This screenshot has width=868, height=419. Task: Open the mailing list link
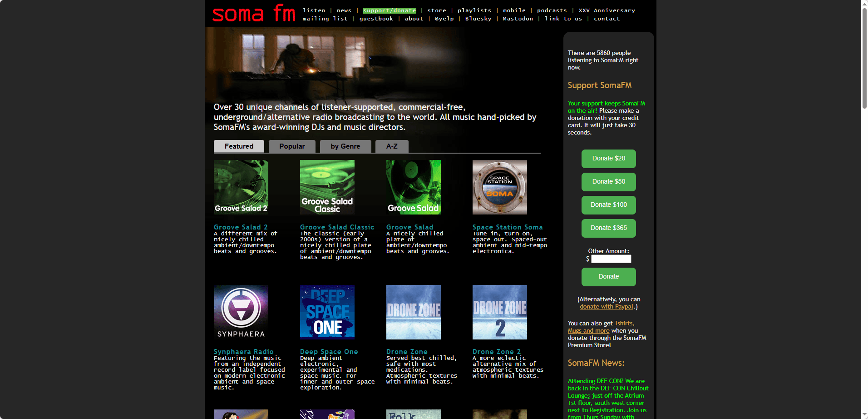325,19
